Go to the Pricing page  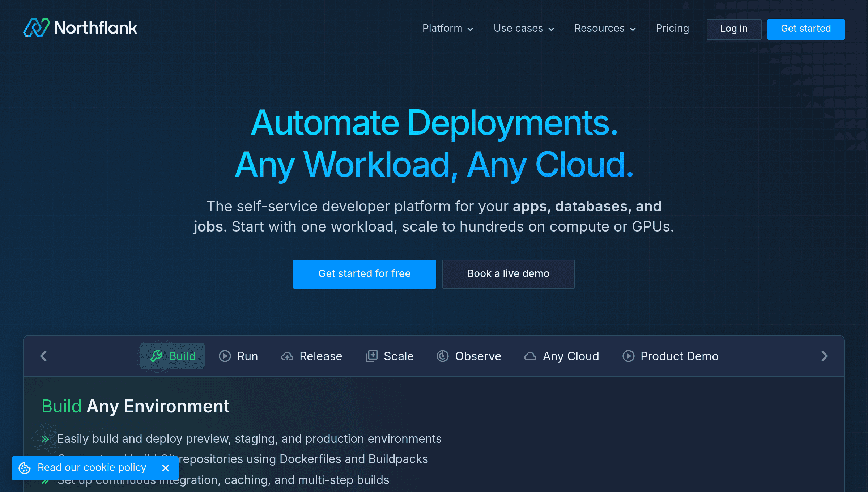672,29
